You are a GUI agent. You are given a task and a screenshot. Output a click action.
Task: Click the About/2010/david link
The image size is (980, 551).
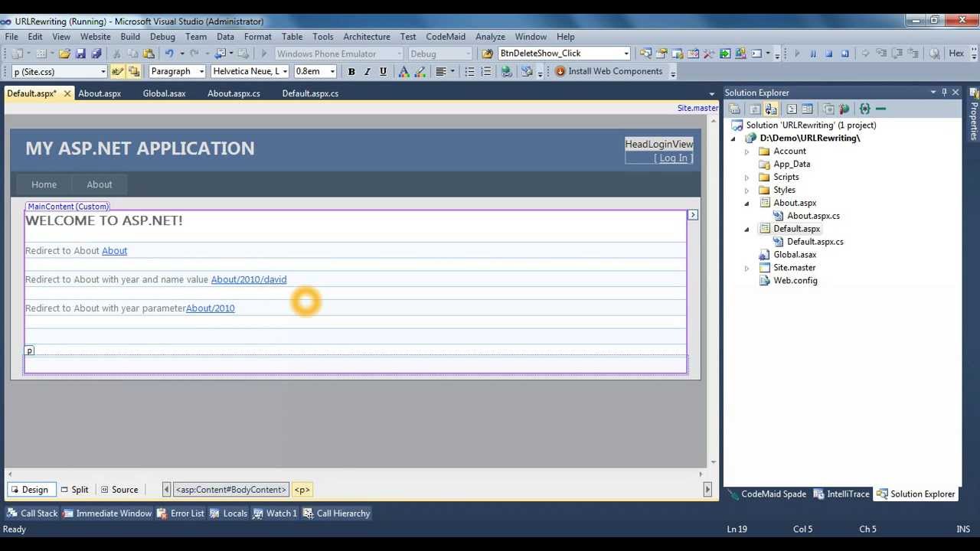(249, 279)
